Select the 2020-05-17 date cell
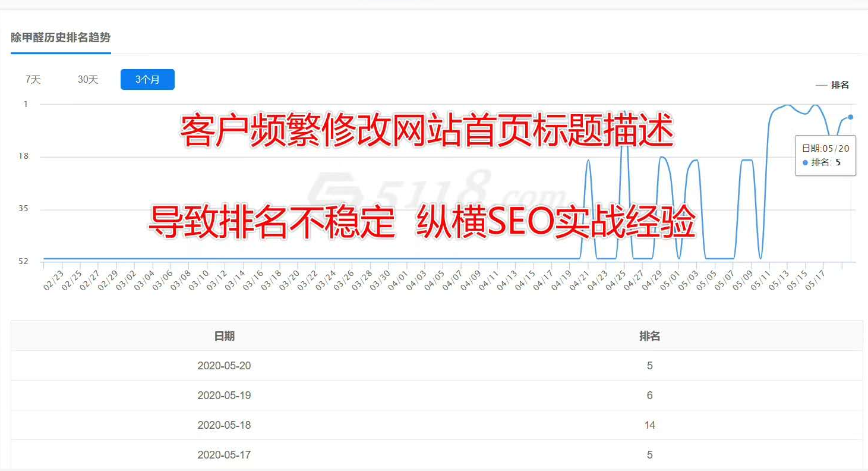The width and height of the screenshot is (868, 471). [224, 455]
